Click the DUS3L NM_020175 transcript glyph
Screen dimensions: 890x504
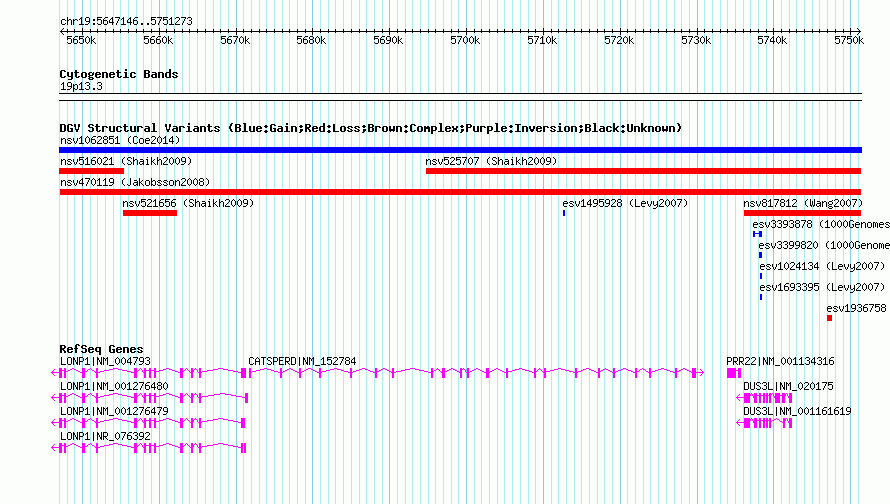tap(764, 397)
